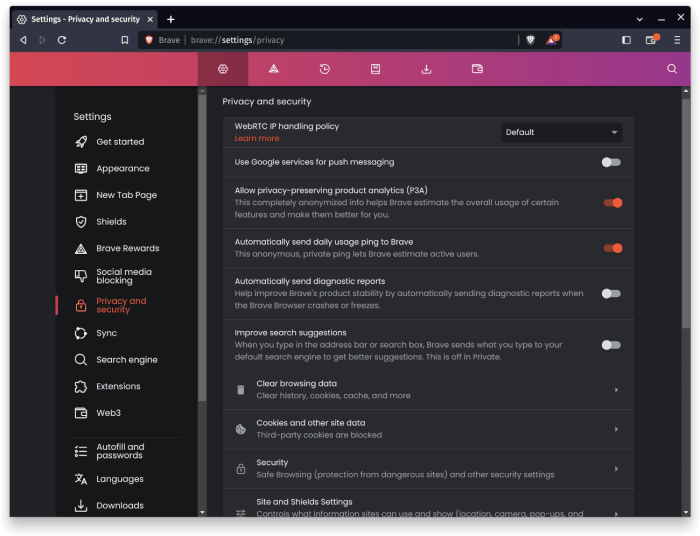700x536 pixels.
Task: Click the Autofill and passwords list icon
Action: click(81, 452)
